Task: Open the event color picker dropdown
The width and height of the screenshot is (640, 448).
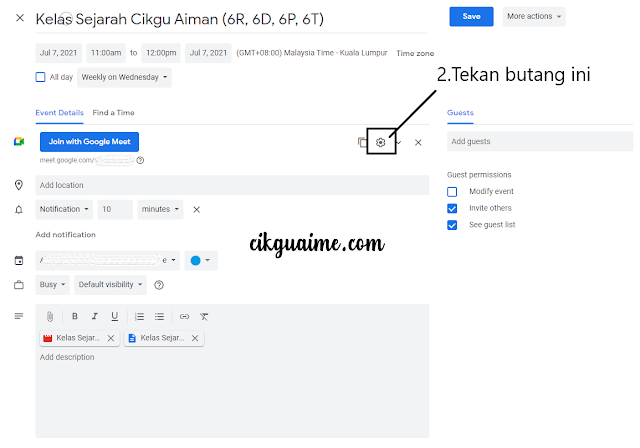Action: click(x=201, y=260)
